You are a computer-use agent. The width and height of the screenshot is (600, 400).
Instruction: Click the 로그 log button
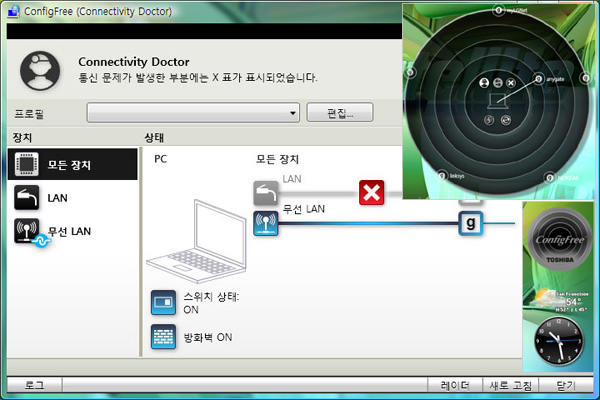[34, 385]
